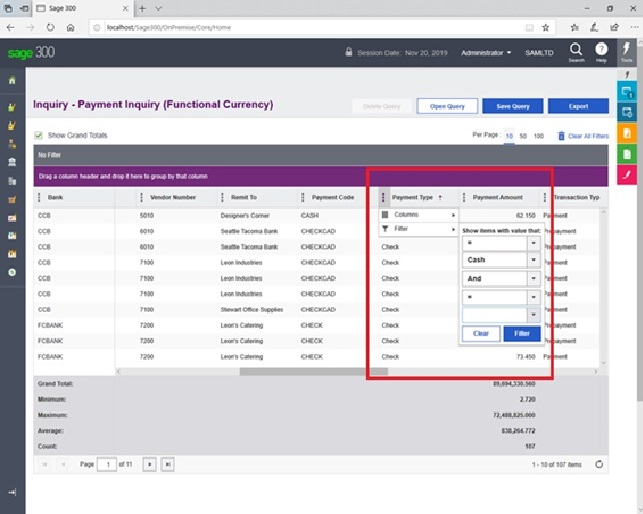
Task: Sort by the Payment Type column header
Action: (x=412, y=197)
